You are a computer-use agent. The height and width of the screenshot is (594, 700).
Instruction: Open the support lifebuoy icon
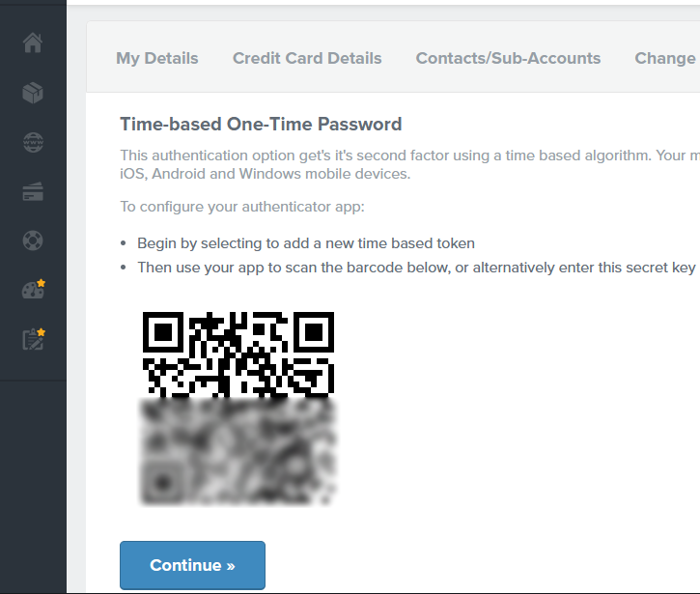pos(33,240)
